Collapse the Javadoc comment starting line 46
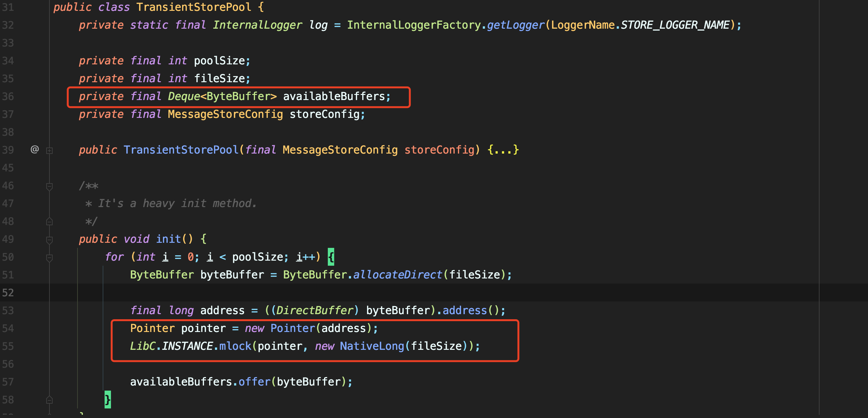The height and width of the screenshot is (418, 868). point(49,186)
